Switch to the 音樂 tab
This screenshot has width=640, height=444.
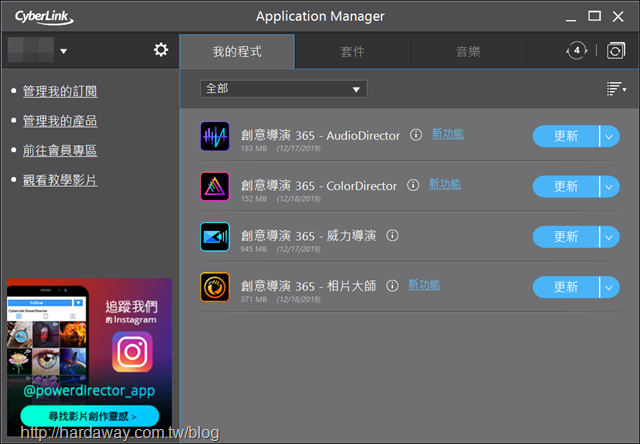point(468,51)
